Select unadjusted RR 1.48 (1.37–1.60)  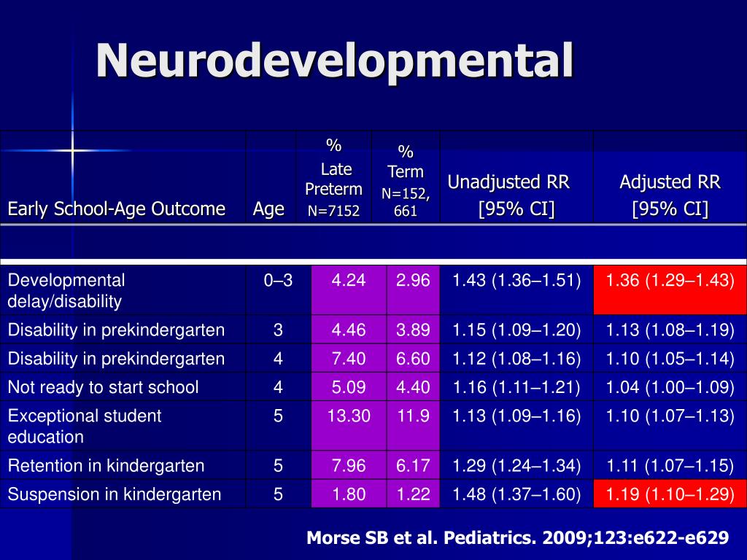pos(516,494)
